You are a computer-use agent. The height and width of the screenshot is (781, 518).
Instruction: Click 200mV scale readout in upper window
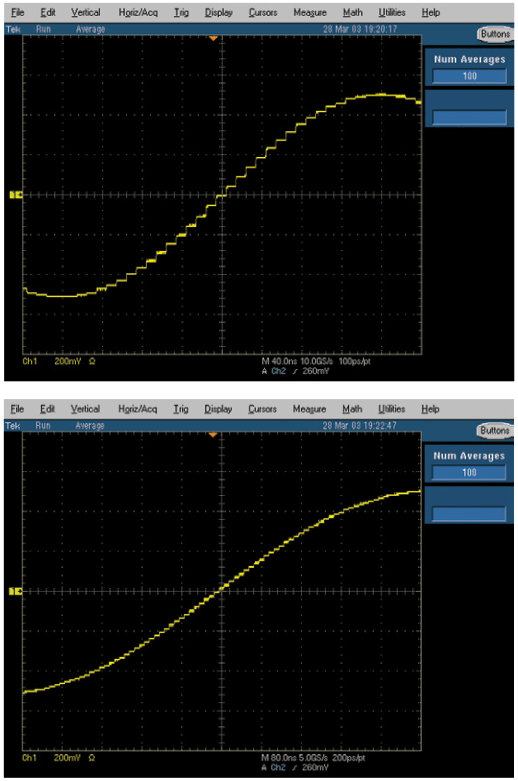(67, 361)
